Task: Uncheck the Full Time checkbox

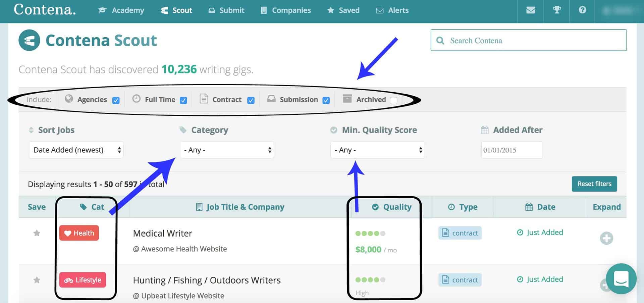Action: pos(183,100)
